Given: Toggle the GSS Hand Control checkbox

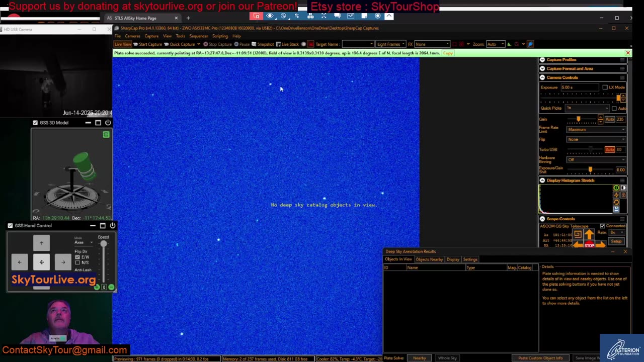Looking at the screenshot, I should (10, 226).
